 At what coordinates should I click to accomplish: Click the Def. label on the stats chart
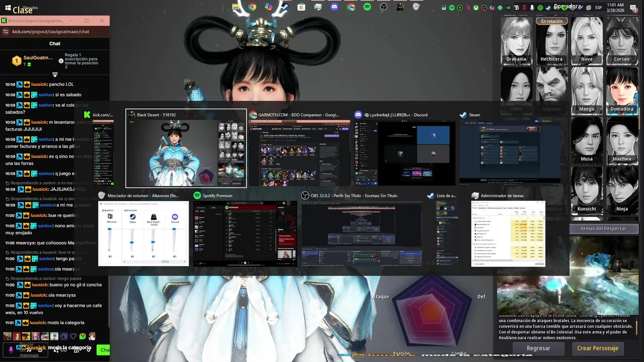click(x=482, y=297)
